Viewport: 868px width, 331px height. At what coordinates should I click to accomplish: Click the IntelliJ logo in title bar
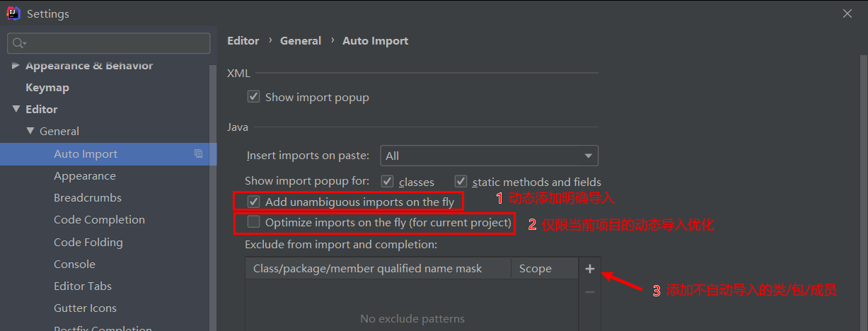tap(13, 13)
